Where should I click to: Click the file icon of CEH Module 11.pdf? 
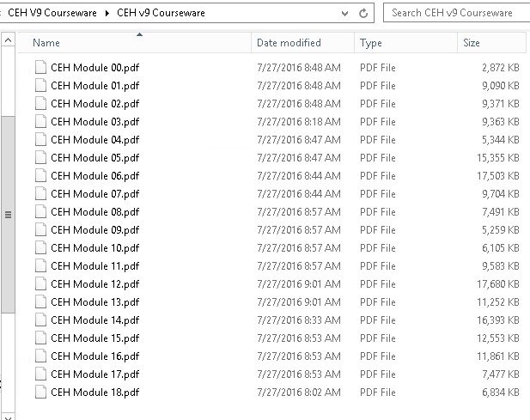40,266
